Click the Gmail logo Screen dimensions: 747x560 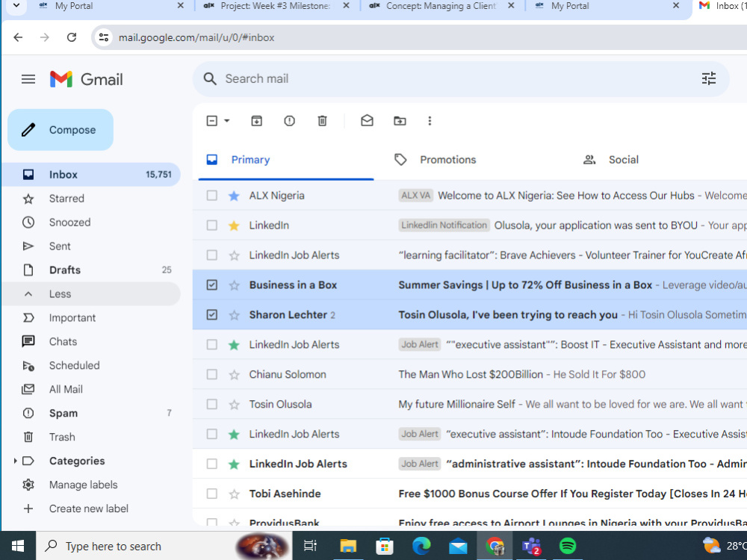click(x=86, y=79)
